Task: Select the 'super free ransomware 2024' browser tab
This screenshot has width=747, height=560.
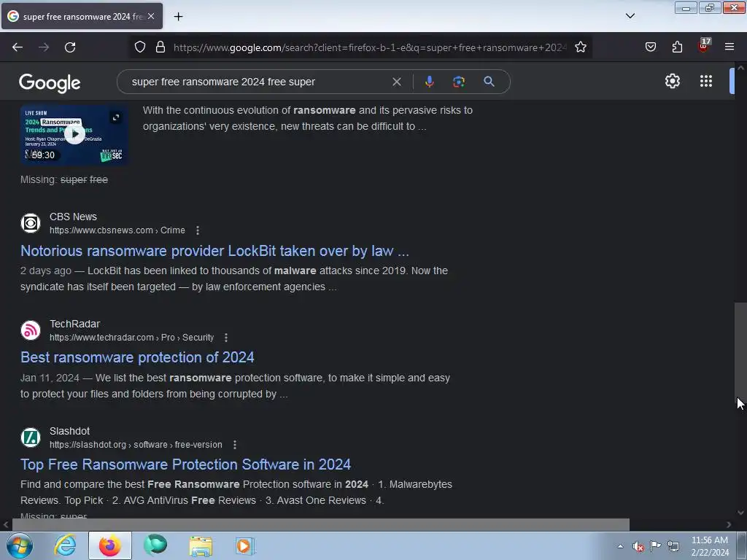Action: 82,16
